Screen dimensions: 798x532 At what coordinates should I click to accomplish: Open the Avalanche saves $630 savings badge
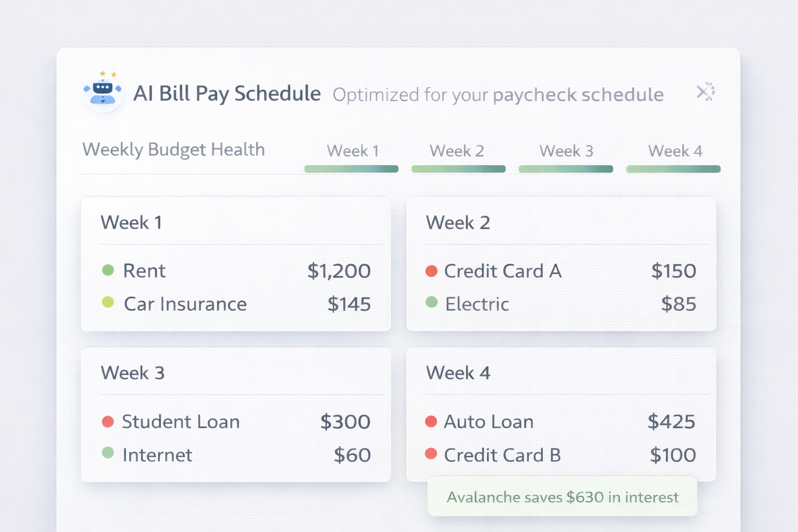563,497
